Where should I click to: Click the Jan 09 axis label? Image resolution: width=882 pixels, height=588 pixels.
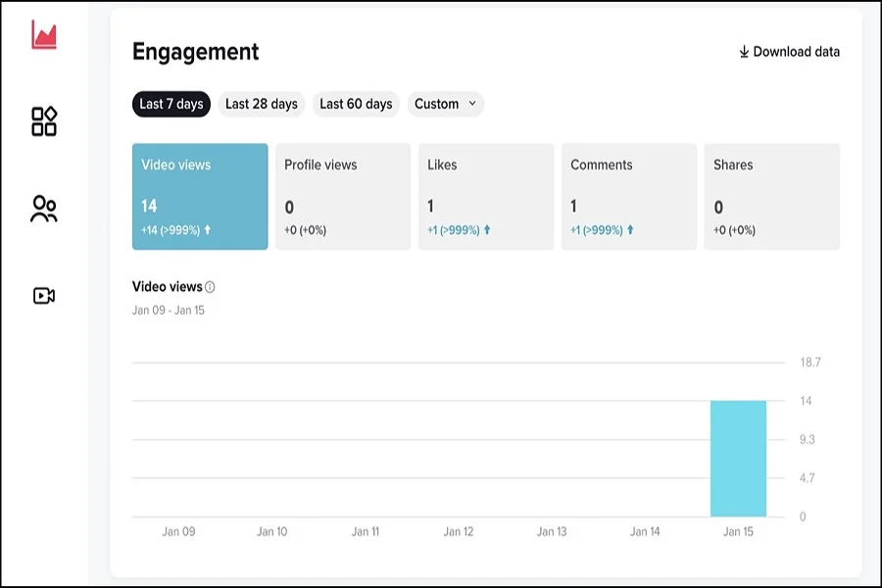tap(179, 532)
